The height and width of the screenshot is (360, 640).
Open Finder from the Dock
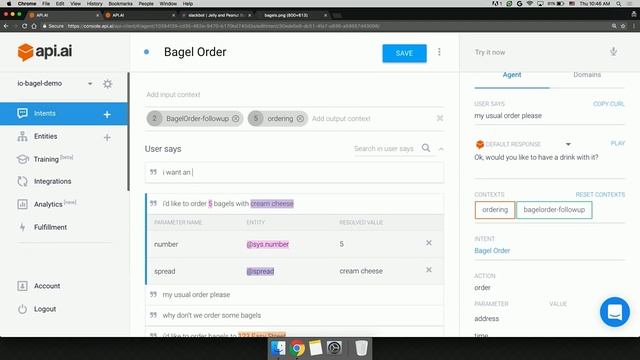tap(278, 348)
